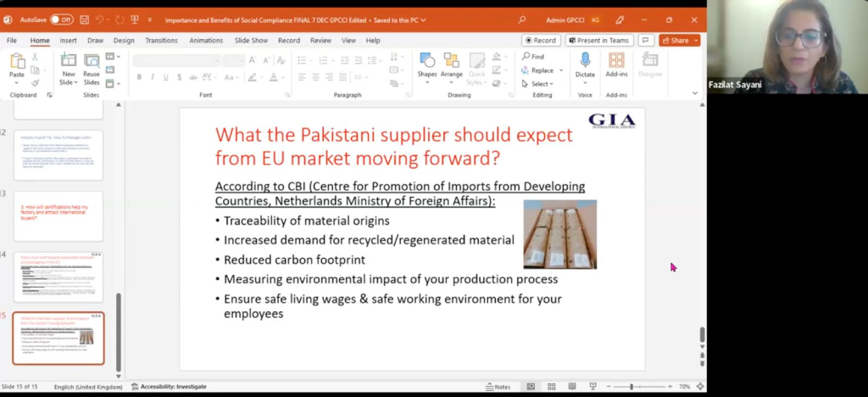The width and height of the screenshot is (868, 397).
Task: Click the Save icon in title bar
Action: tap(83, 20)
